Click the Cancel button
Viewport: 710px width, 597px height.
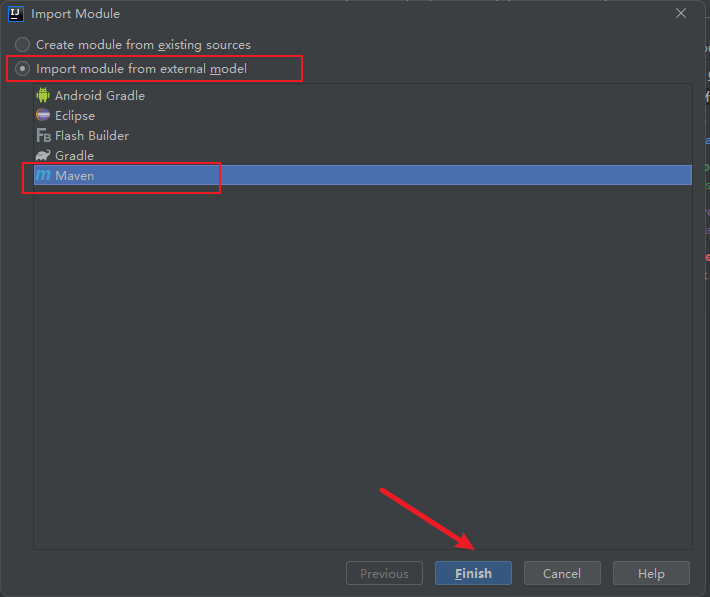tap(562, 573)
